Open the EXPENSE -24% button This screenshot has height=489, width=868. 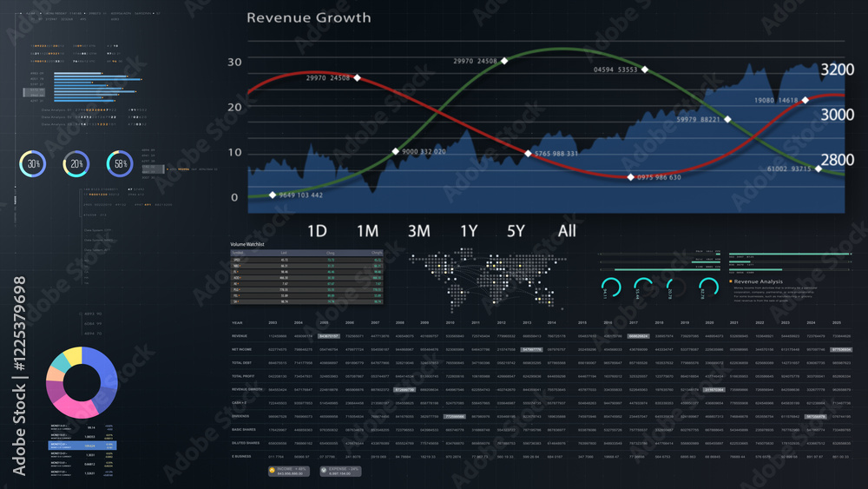[x=340, y=472]
